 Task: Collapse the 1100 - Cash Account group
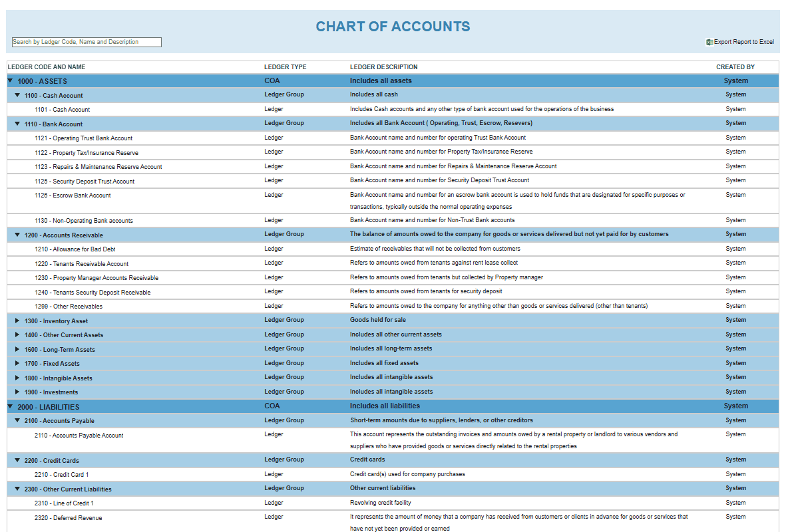pos(17,95)
